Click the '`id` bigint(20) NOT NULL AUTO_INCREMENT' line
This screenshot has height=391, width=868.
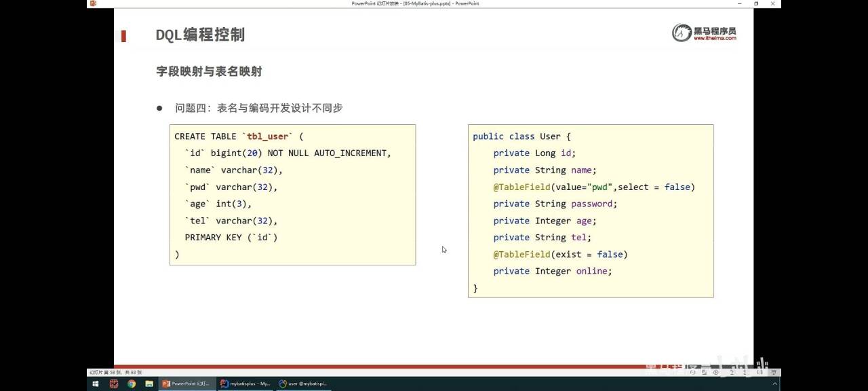coord(288,153)
